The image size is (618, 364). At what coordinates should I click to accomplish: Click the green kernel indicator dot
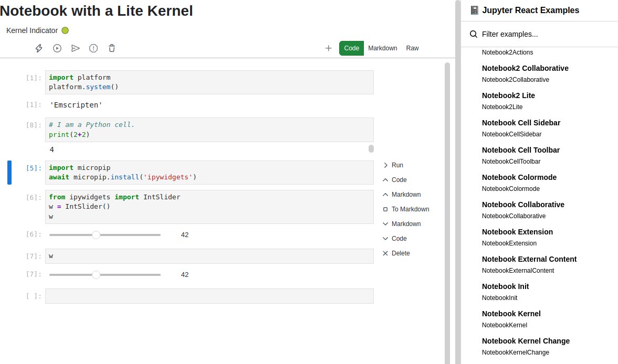click(x=66, y=30)
